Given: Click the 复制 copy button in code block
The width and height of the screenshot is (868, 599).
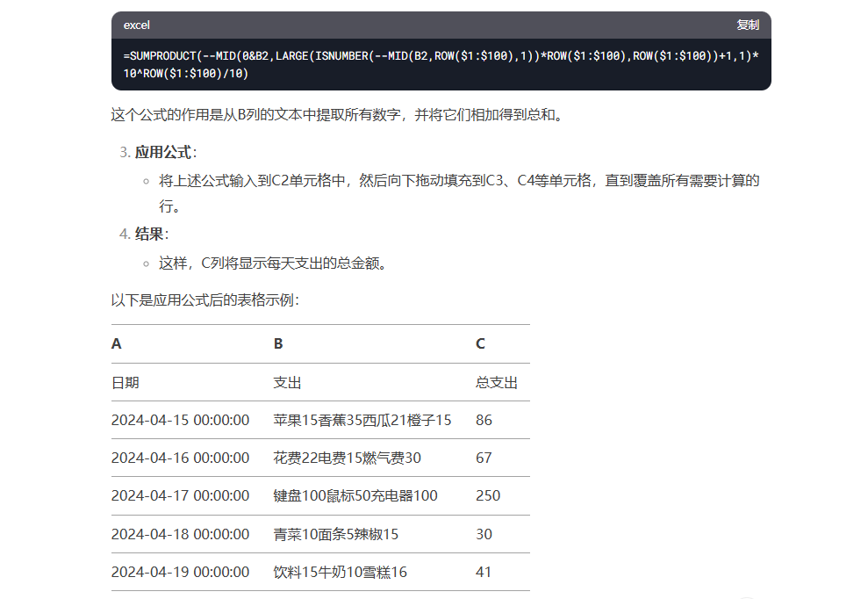Looking at the screenshot, I should click(x=747, y=25).
